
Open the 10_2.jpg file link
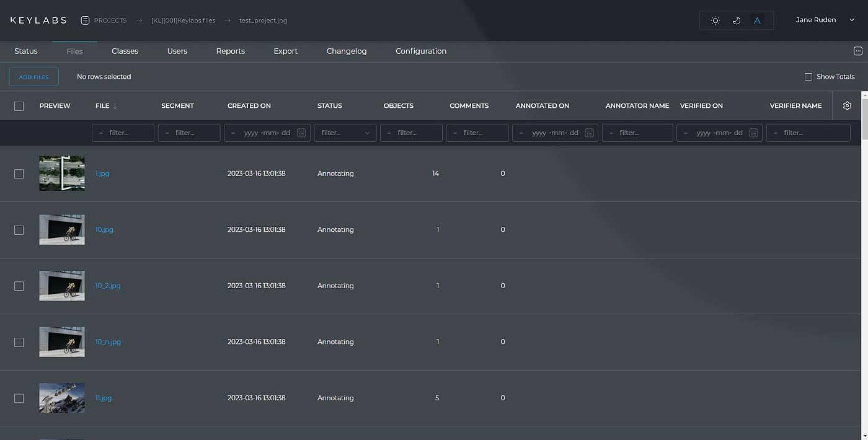pyautogui.click(x=108, y=286)
